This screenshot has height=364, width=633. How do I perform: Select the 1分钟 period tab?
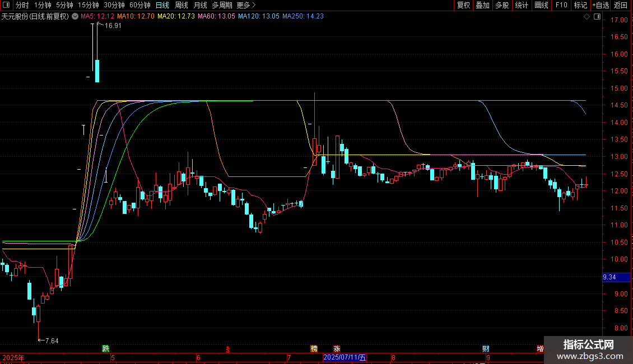43,5
